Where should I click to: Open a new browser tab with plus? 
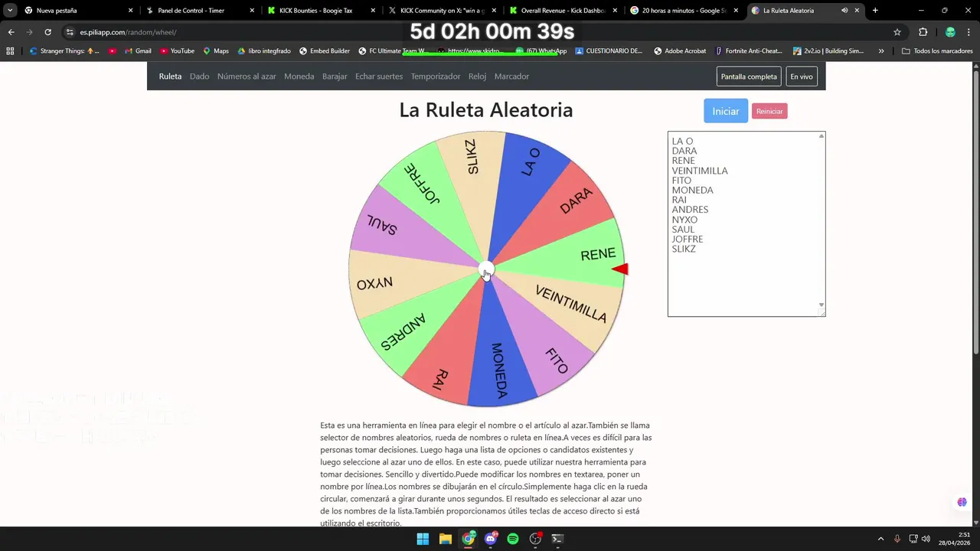[875, 11]
